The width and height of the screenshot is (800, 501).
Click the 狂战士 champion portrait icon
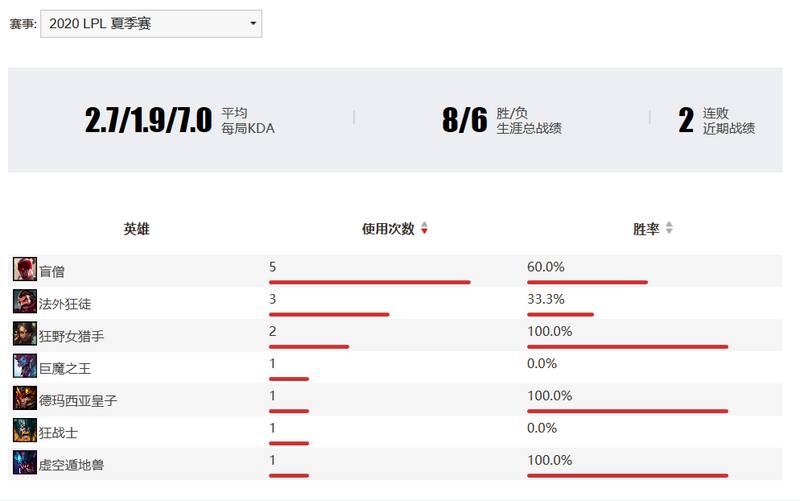pos(24,430)
